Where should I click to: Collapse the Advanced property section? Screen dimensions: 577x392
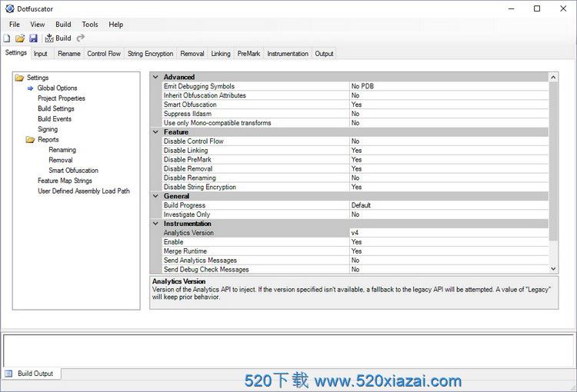pos(155,77)
